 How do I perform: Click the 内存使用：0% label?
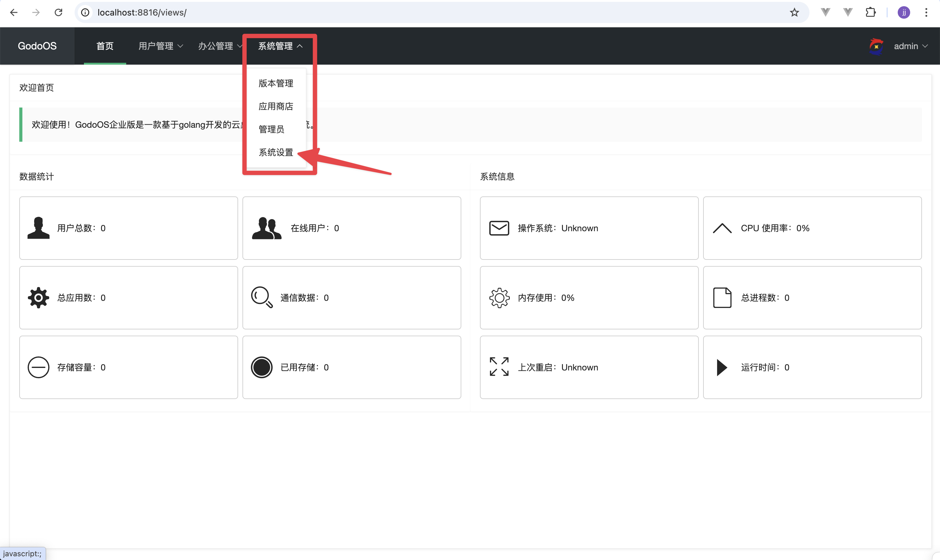point(546,298)
